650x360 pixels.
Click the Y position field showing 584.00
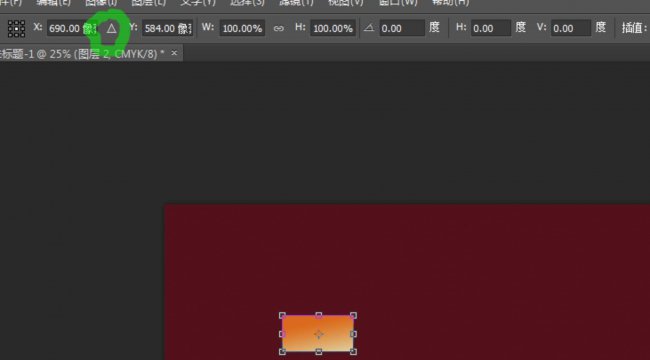167,28
